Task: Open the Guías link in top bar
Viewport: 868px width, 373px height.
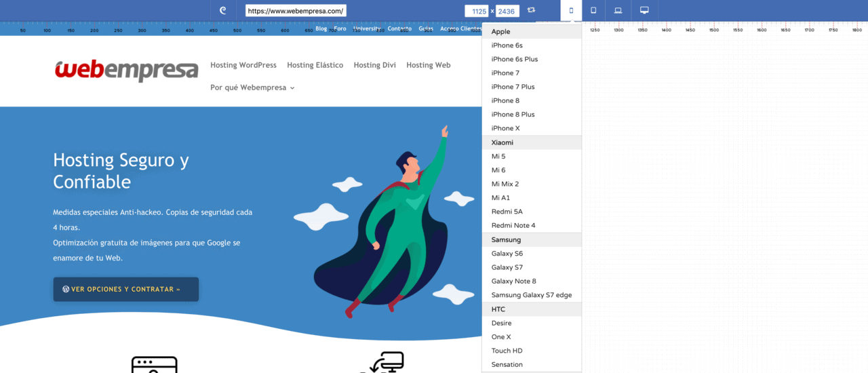Action: [426, 28]
